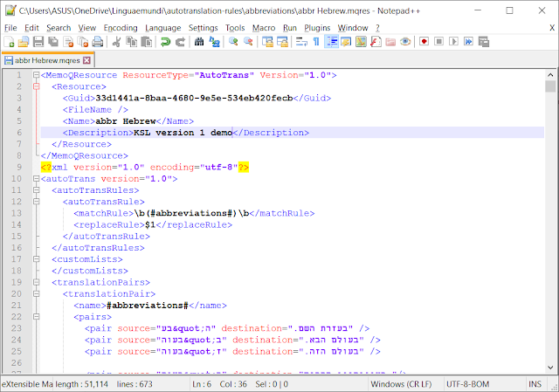Open the Search menu

coord(59,28)
